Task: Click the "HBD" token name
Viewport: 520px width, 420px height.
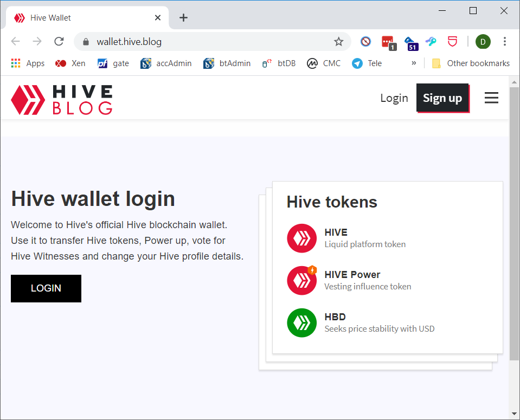Action: pos(335,317)
